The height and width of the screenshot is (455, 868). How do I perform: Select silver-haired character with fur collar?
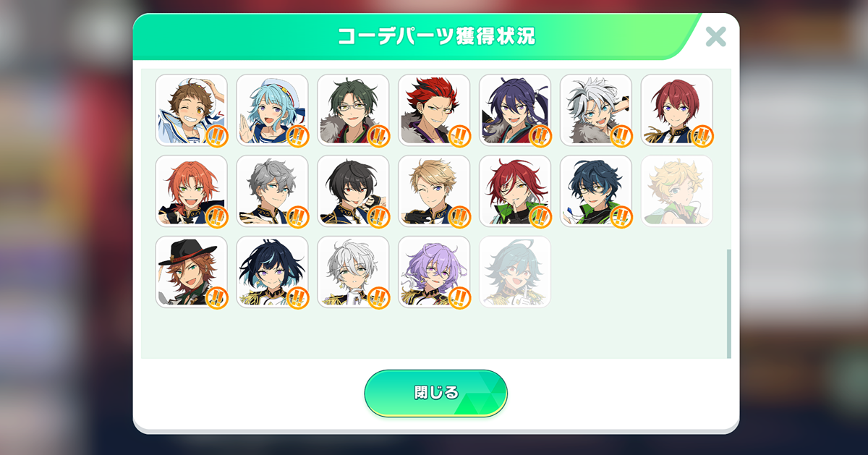click(x=596, y=110)
